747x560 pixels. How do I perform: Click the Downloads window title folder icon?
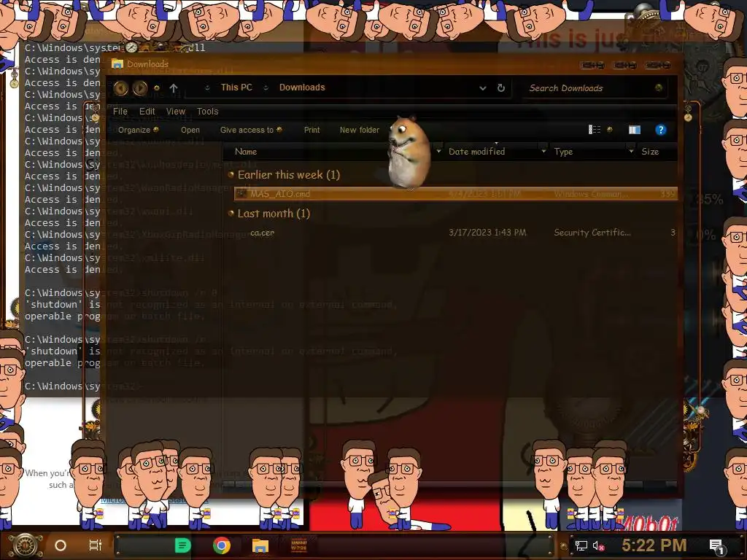click(x=117, y=63)
